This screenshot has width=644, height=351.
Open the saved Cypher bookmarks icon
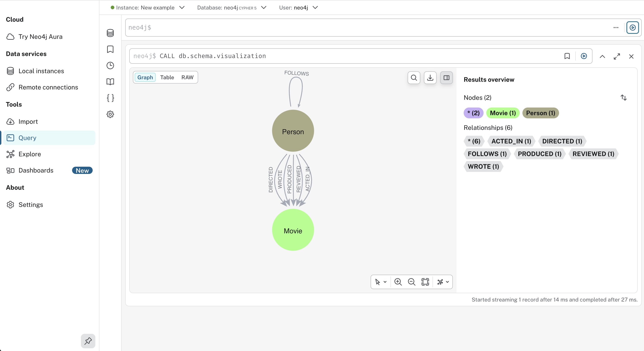(110, 49)
